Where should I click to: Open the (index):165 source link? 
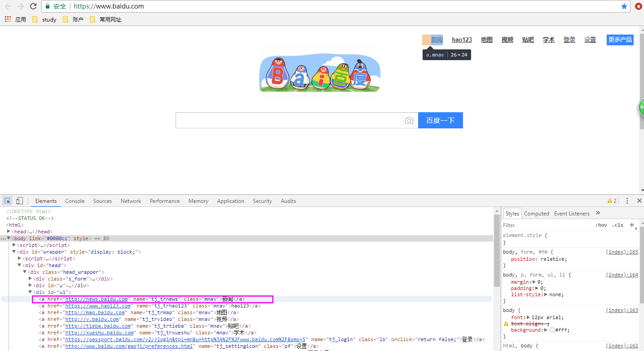click(x=622, y=252)
